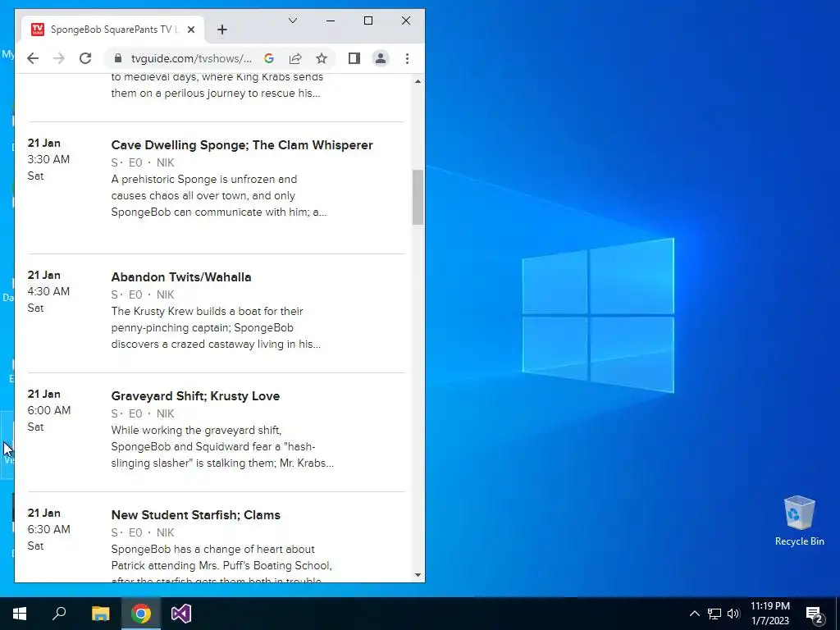Share this page using the share icon
Screen dimensions: 840x630
coord(295,58)
